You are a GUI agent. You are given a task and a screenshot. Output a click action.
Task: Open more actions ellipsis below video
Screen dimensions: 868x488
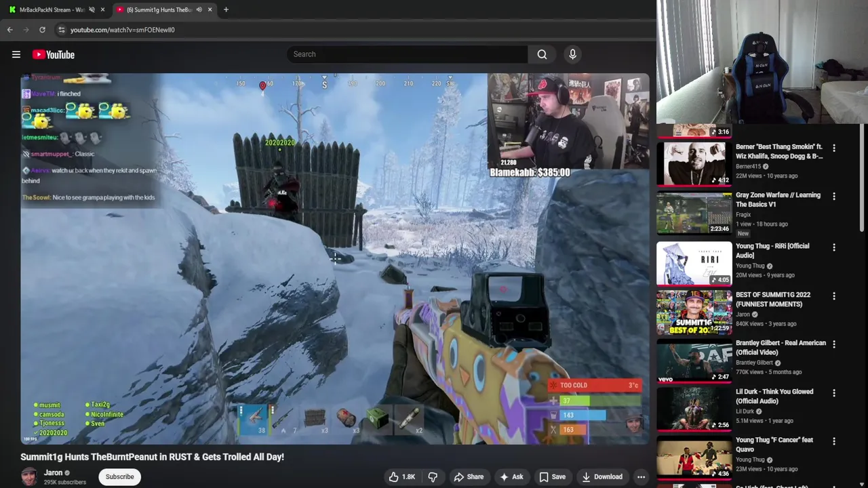click(x=641, y=477)
